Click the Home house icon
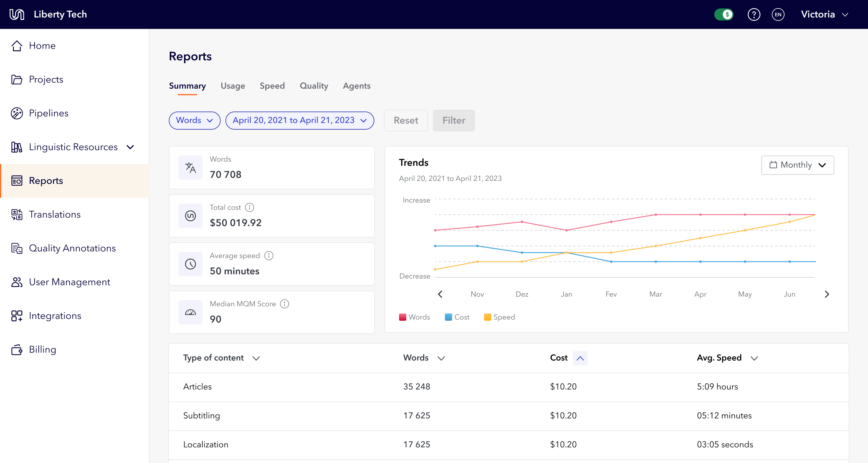Viewport: 868px width, 463px height. pos(17,46)
